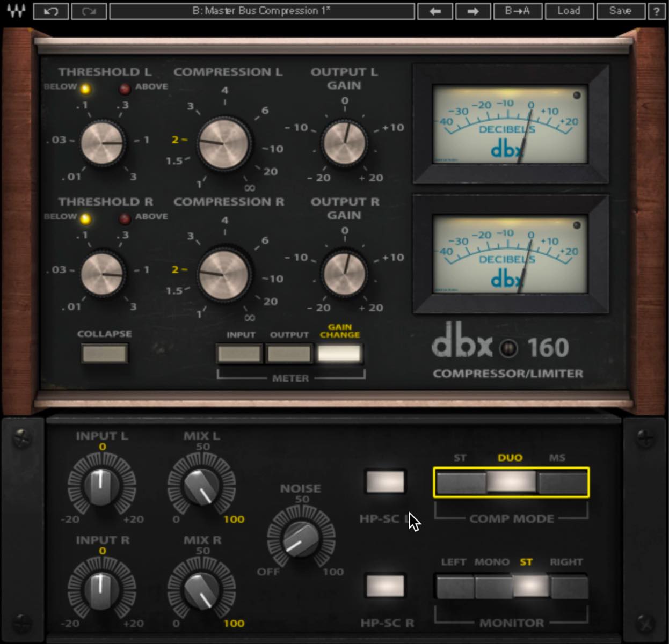
Task: Toggle the HP-SC R sidechain filter button
Action: pos(385,586)
